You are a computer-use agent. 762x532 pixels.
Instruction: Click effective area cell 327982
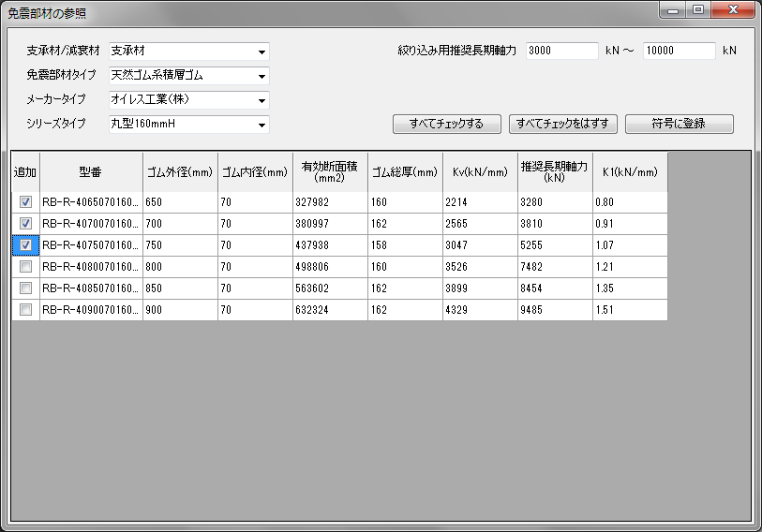click(331, 202)
